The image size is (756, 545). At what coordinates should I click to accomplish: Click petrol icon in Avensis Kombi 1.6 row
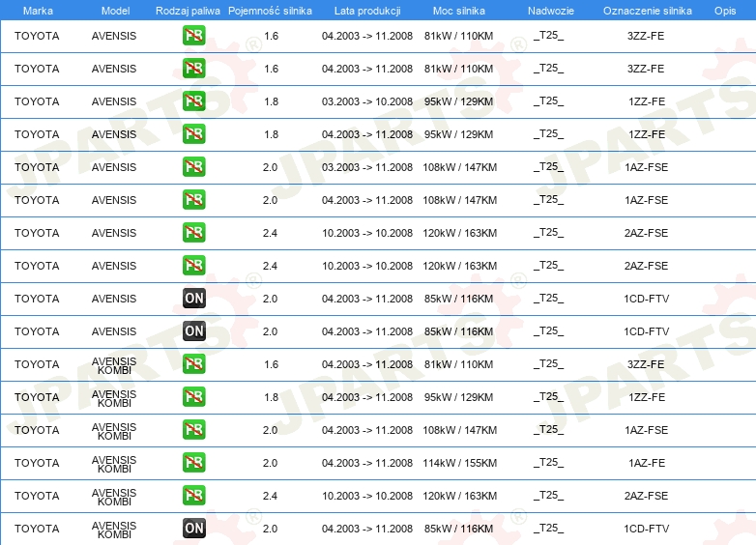[x=193, y=363]
